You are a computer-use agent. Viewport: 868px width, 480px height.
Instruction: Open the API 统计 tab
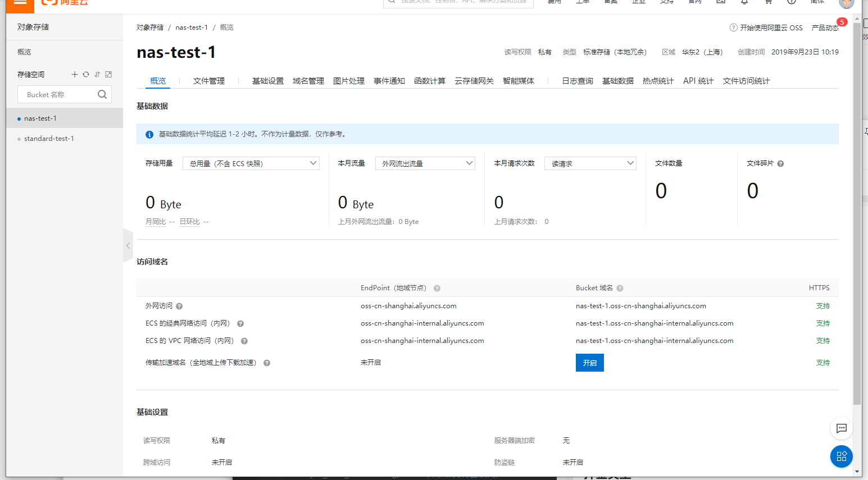point(698,81)
